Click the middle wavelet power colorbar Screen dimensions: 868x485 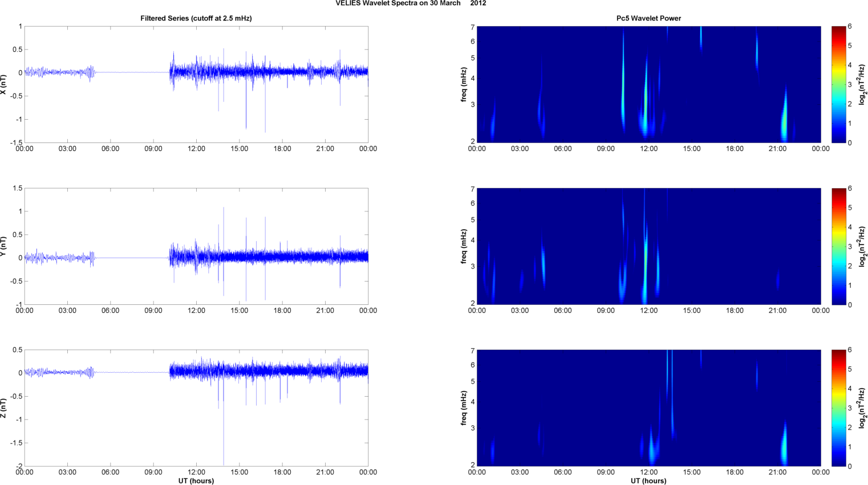tap(838, 246)
